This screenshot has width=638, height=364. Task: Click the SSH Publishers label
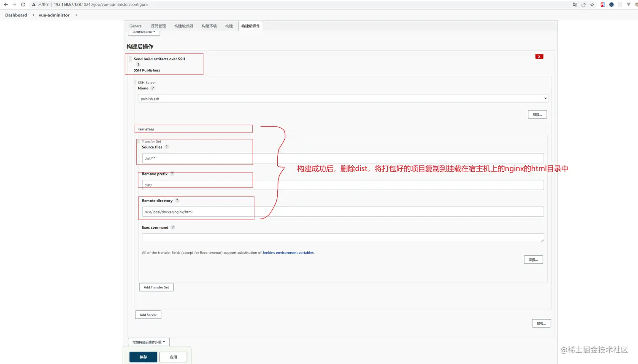(x=147, y=70)
